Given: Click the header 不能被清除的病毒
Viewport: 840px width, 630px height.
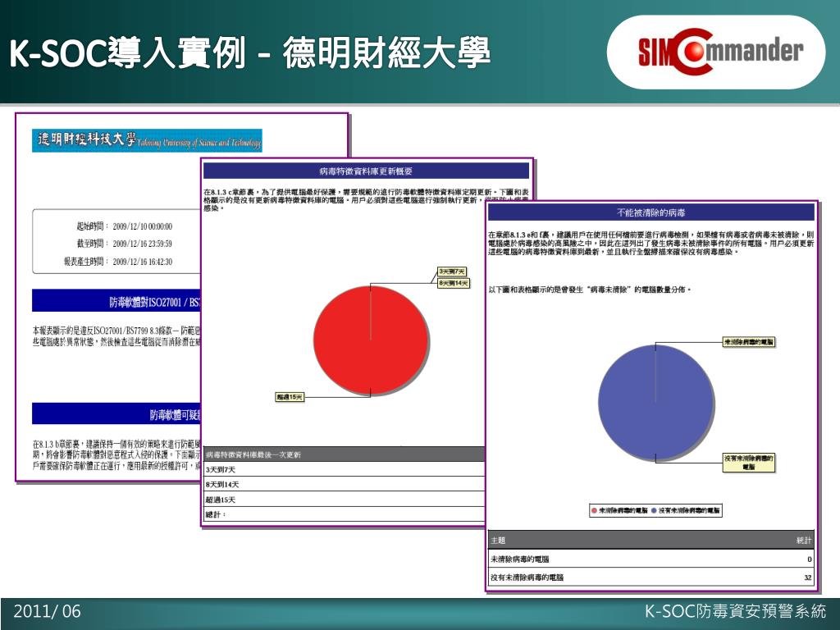Looking at the screenshot, I should 651,212.
